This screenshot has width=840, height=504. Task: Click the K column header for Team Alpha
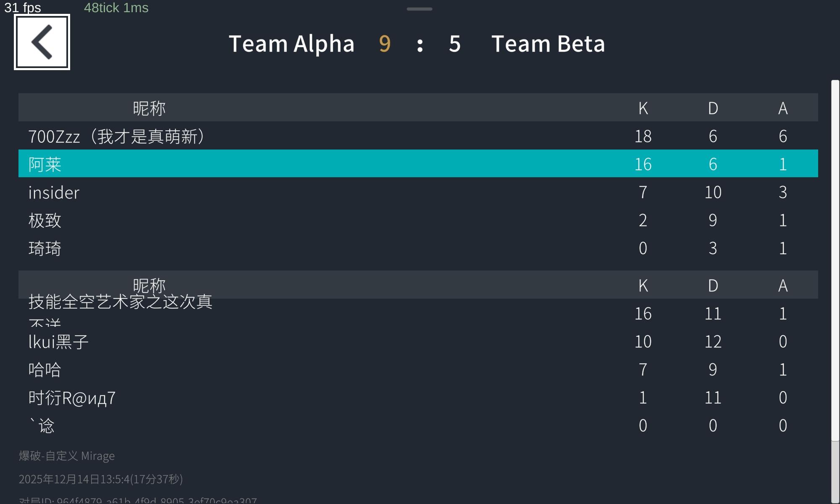[x=643, y=108]
